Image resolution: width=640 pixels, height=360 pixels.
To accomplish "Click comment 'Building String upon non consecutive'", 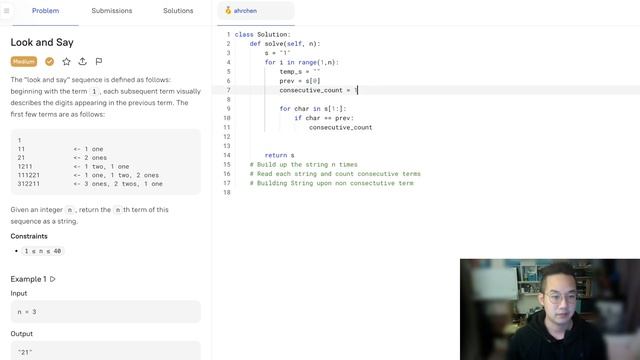I will [x=331, y=183].
